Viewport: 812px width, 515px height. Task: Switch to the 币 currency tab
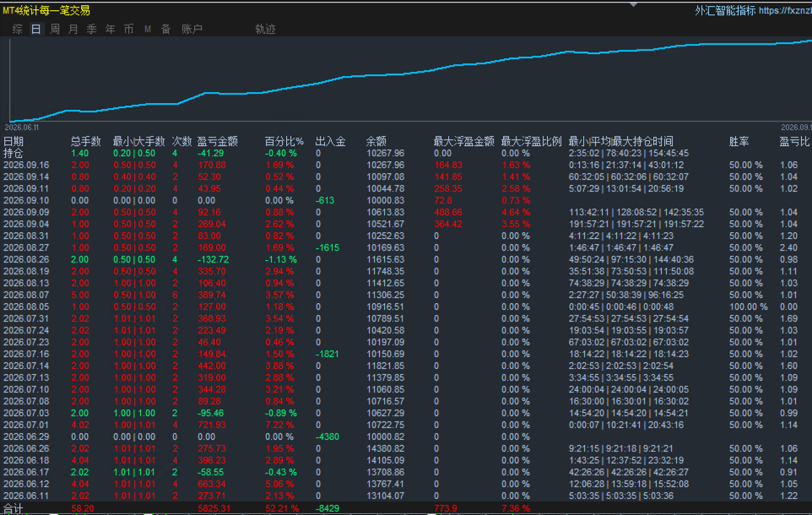pyautogui.click(x=129, y=29)
